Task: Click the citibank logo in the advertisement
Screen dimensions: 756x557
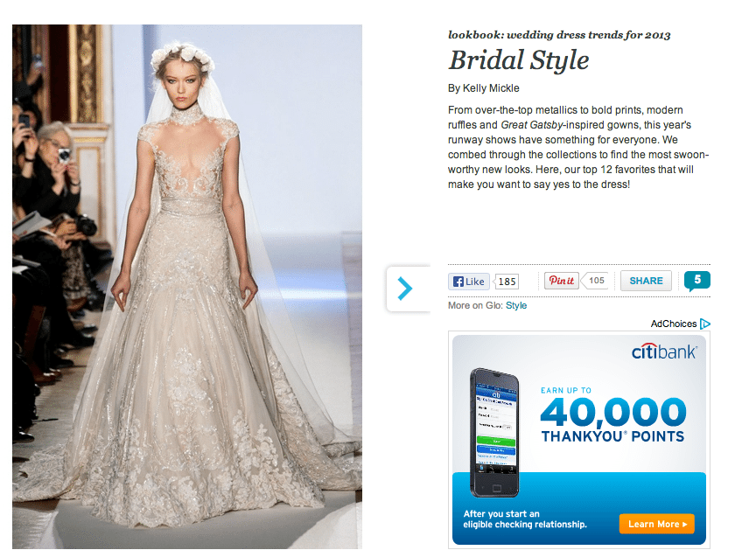Action: (x=664, y=352)
